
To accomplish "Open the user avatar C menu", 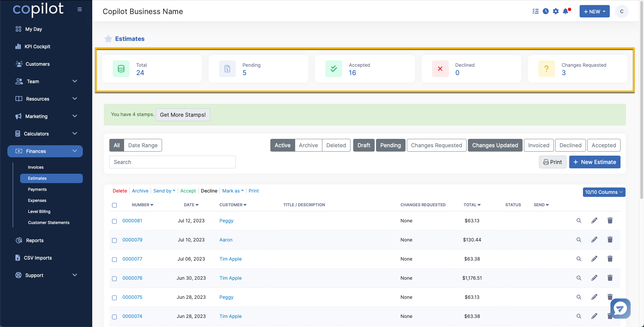I will 622,11.
